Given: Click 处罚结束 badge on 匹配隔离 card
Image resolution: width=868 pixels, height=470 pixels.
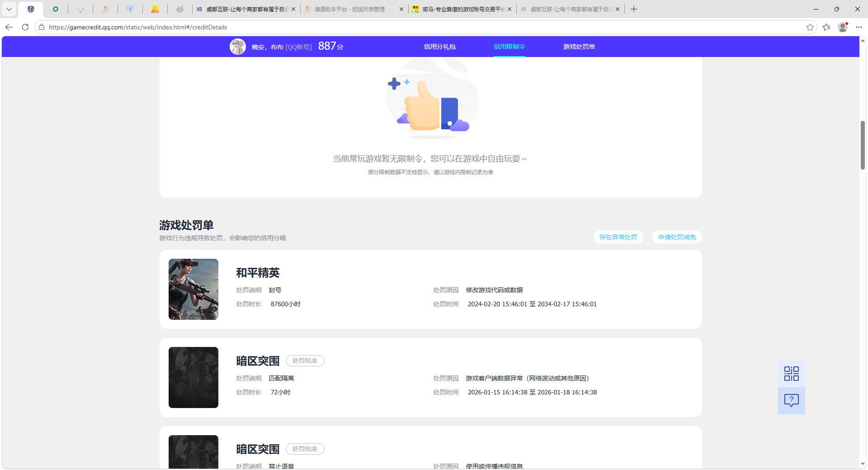Looking at the screenshot, I should point(305,361).
